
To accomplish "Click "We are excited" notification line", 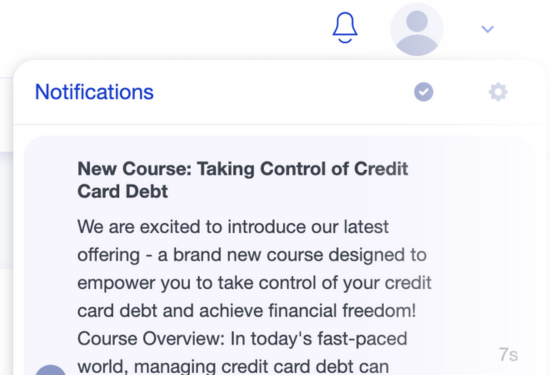I will click(x=233, y=227).
